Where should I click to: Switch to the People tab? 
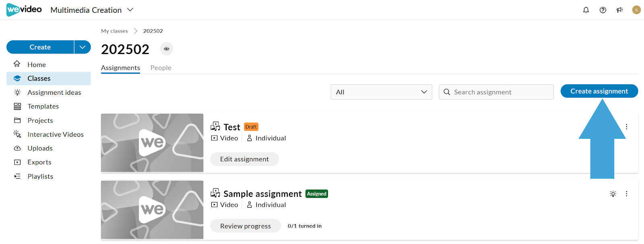[x=161, y=68]
